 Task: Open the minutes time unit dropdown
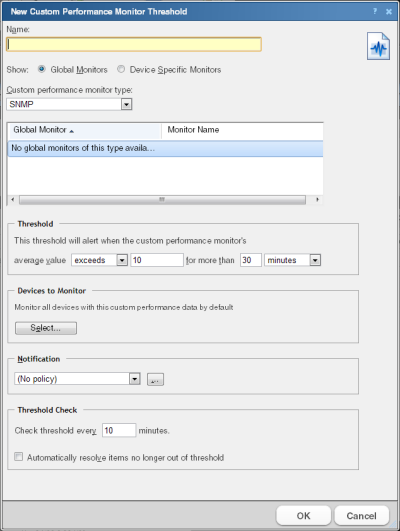(x=315, y=260)
